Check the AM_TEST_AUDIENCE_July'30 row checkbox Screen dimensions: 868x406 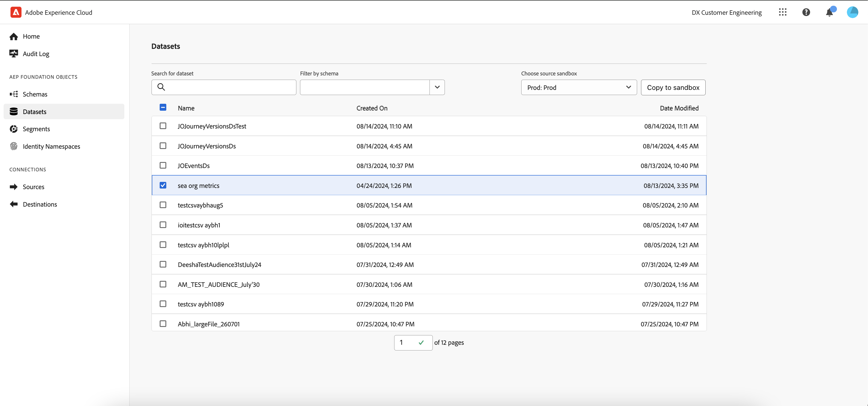[x=163, y=284]
